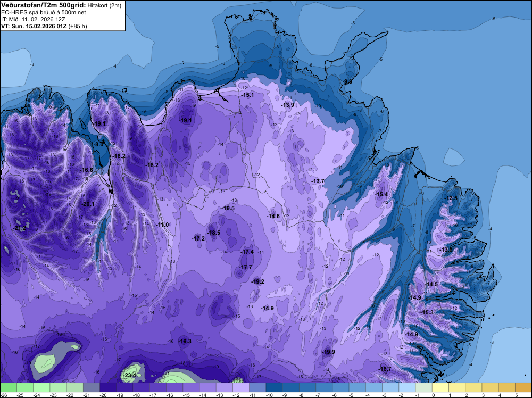532x398 pixels.
Task: Click the map title 'Veðurstofan/T2m 500grid'
Action: 44,5
